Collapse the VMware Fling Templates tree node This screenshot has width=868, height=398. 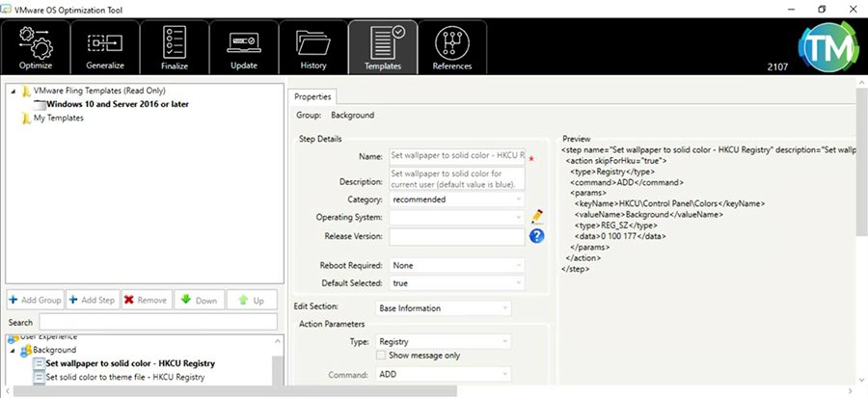point(14,91)
